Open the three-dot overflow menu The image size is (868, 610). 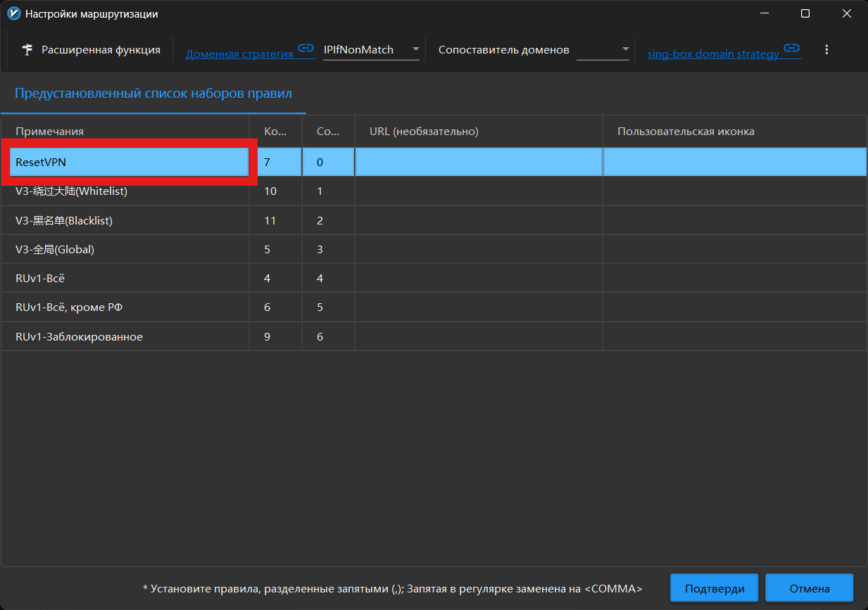point(826,50)
